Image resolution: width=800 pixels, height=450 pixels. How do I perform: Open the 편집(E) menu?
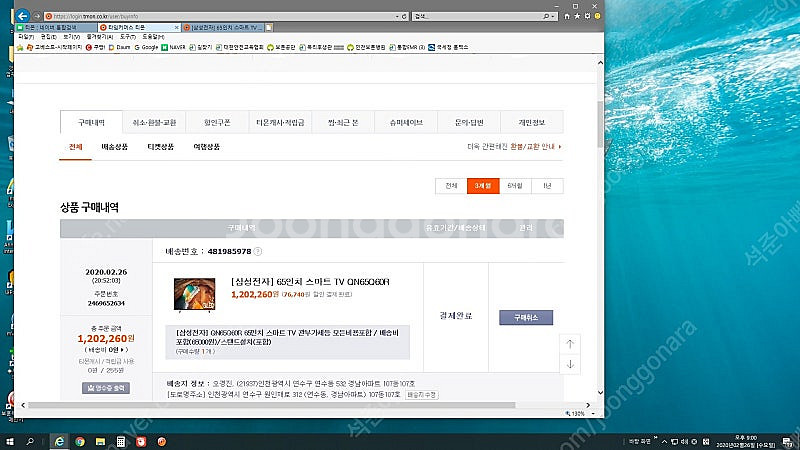coord(48,37)
